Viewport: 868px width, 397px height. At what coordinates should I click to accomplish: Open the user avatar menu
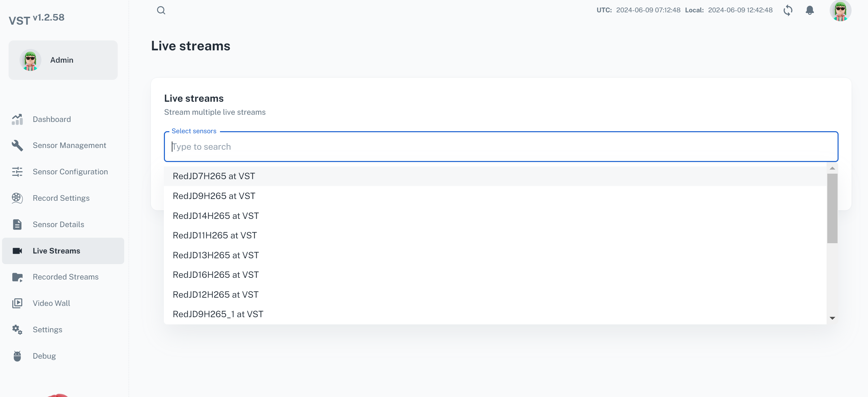(840, 11)
